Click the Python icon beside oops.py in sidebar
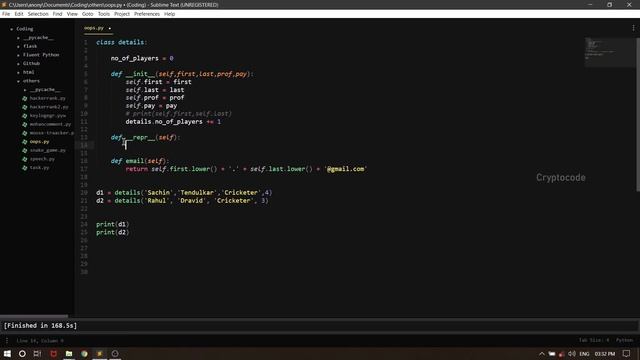This screenshot has height=360, width=640. pos(24,142)
